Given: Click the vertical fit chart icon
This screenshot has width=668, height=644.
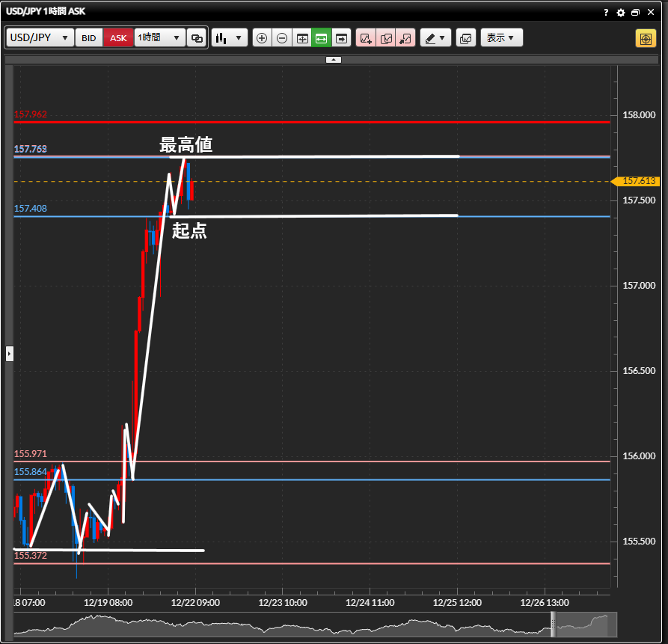Looking at the screenshot, I should coord(302,38).
